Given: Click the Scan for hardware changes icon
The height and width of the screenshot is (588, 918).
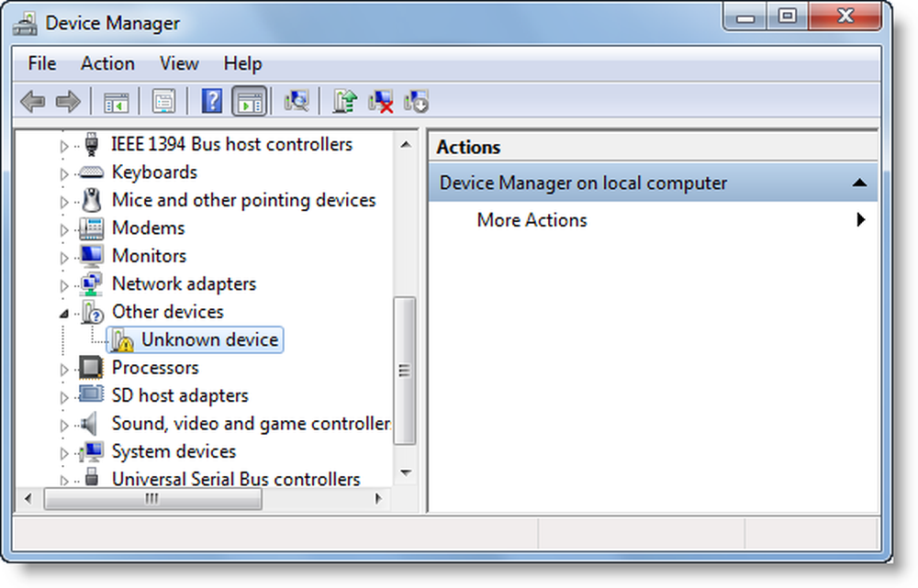Looking at the screenshot, I should coord(297,101).
